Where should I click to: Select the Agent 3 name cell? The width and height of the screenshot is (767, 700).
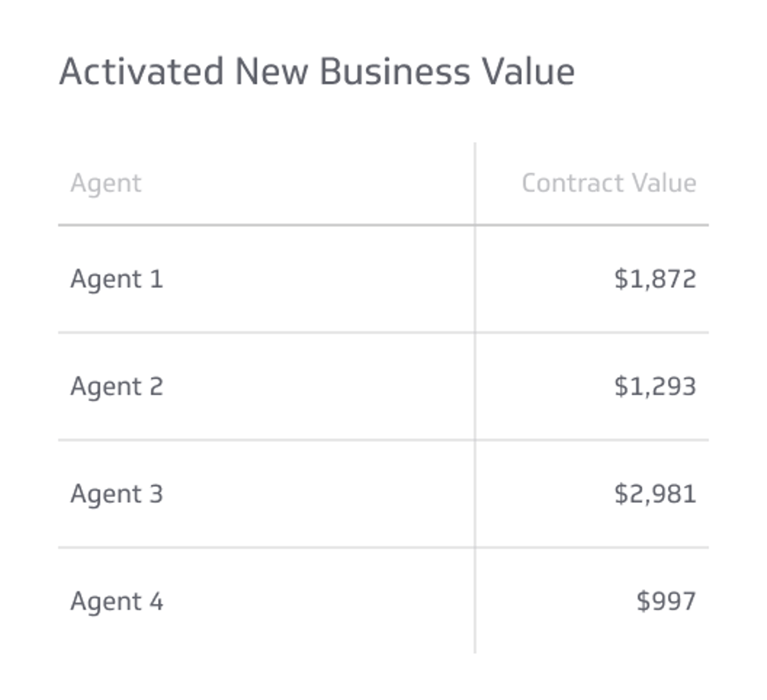pyautogui.click(x=117, y=495)
